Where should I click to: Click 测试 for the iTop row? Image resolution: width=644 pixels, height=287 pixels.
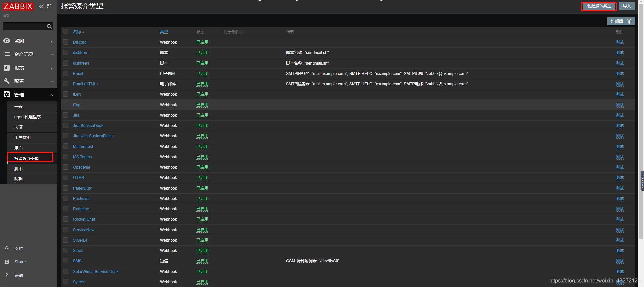point(619,105)
